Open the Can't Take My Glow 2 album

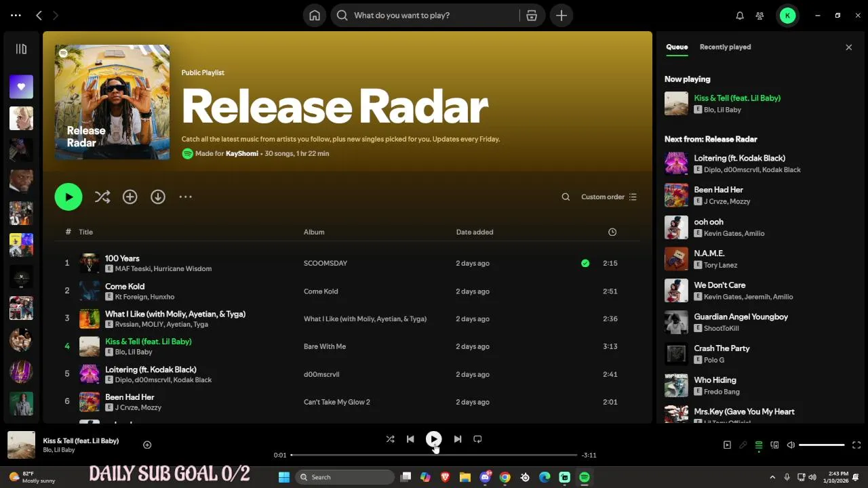[x=337, y=402]
